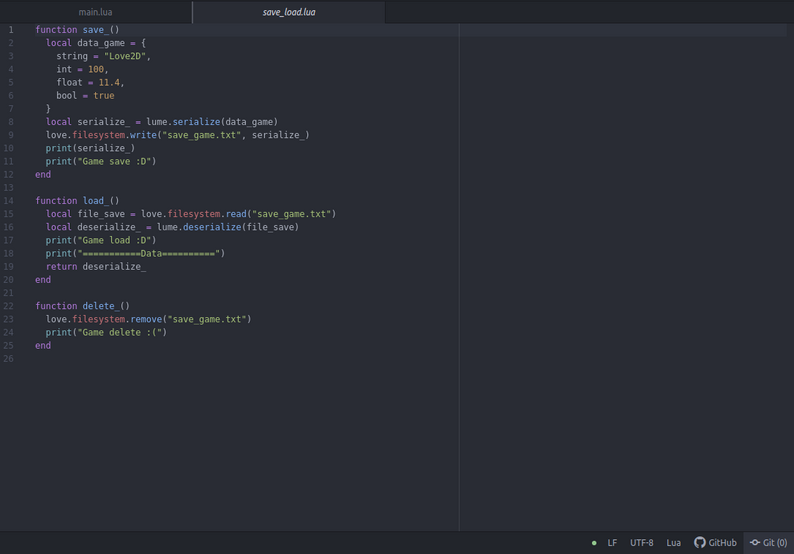Click line number 26 in gutter
The width and height of the screenshot is (794, 554).
click(9, 359)
